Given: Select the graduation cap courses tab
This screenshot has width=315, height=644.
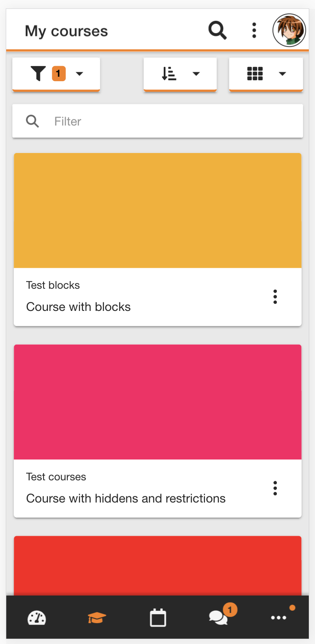Looking at the screenshot, I should (x=97, y=618).
